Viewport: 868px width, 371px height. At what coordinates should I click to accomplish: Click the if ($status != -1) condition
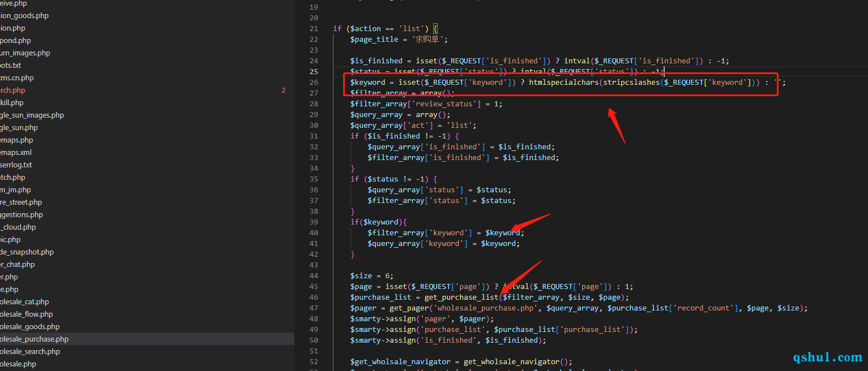pos(394,179)
